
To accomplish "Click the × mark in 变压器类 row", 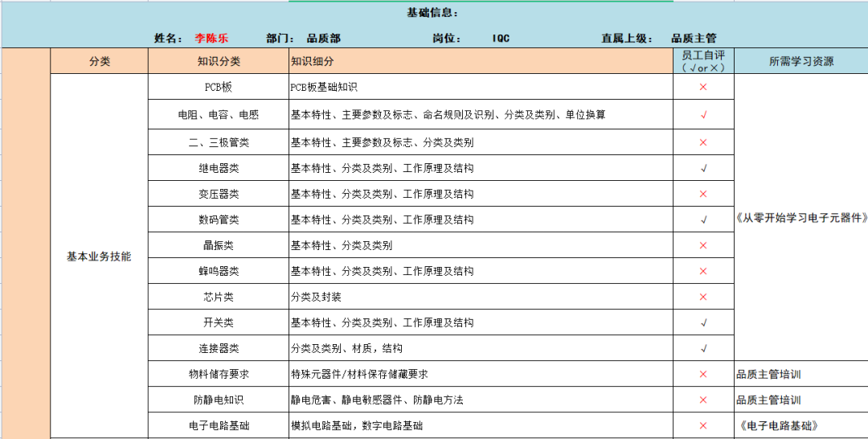I will [703, 194].
